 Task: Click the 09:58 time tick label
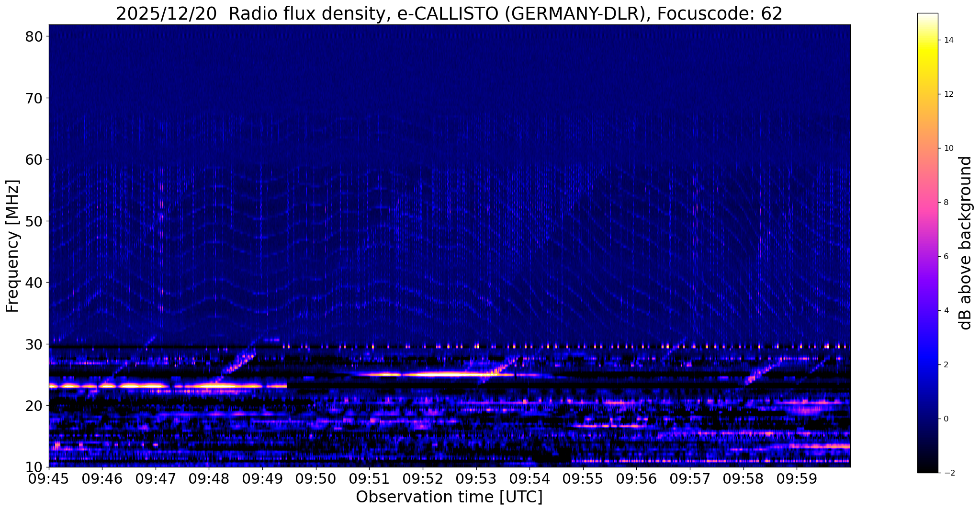(743, 479)
